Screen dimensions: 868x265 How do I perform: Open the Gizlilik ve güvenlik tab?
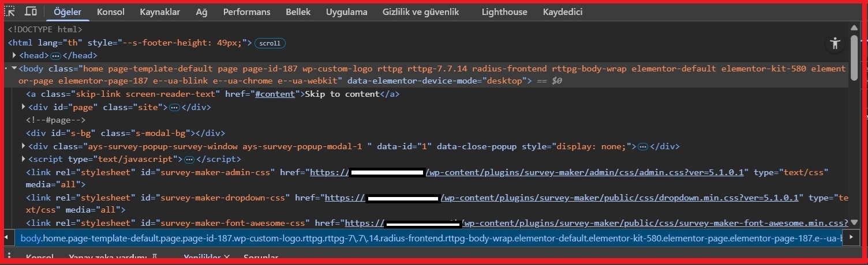tap(421, 12)
